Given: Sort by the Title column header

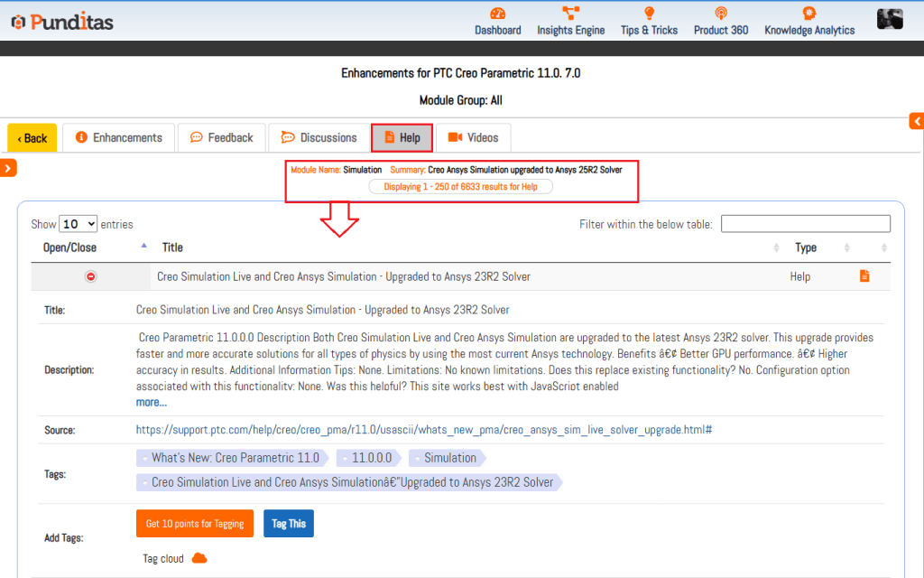Looking at the screenshot, I should (172, 247).
